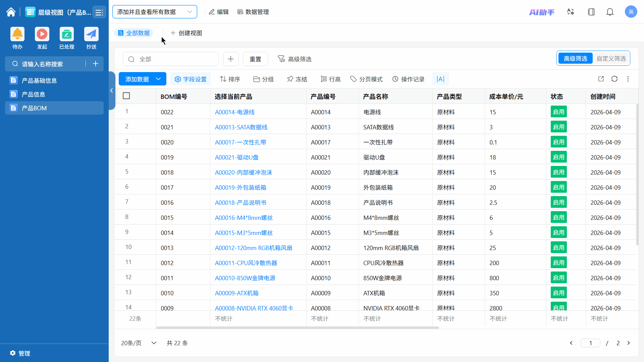Image resolution: width=644 pixels, height=362 pixels.
Task: Toggle the 高级筛选 blue mode button
Action: click(x=575, y=59)
